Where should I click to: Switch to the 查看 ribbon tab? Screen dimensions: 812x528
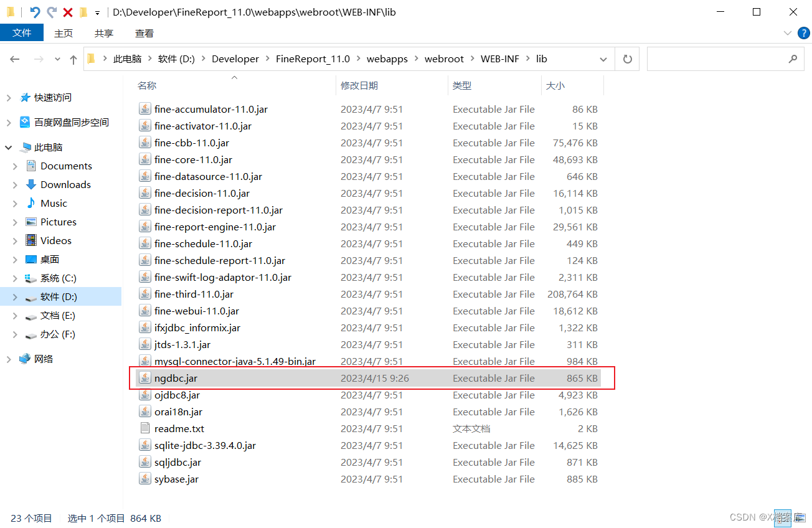coord(144,33)
